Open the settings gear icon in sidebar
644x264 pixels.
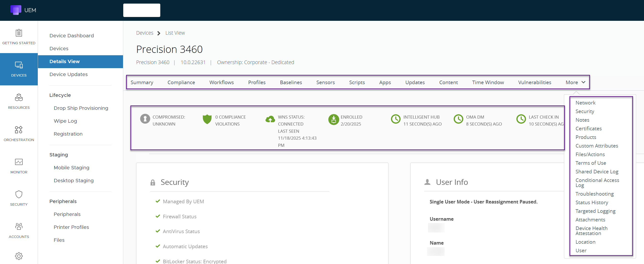coord(19,256)
